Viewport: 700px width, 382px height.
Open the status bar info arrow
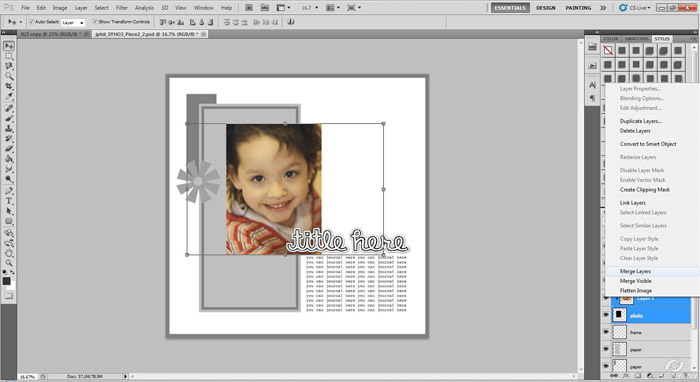(125, 377)
